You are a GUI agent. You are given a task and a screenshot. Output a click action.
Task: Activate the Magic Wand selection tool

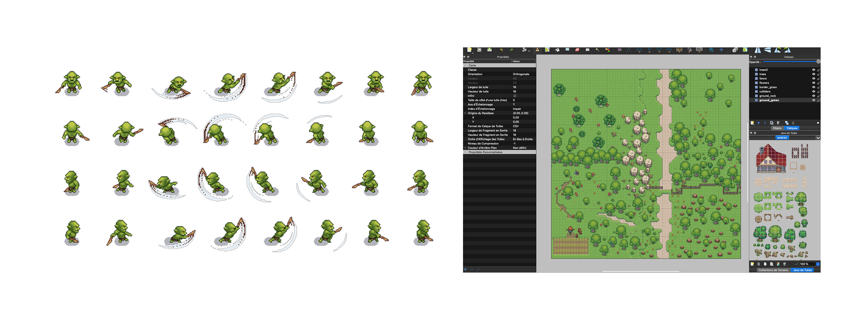coord(597,50)
